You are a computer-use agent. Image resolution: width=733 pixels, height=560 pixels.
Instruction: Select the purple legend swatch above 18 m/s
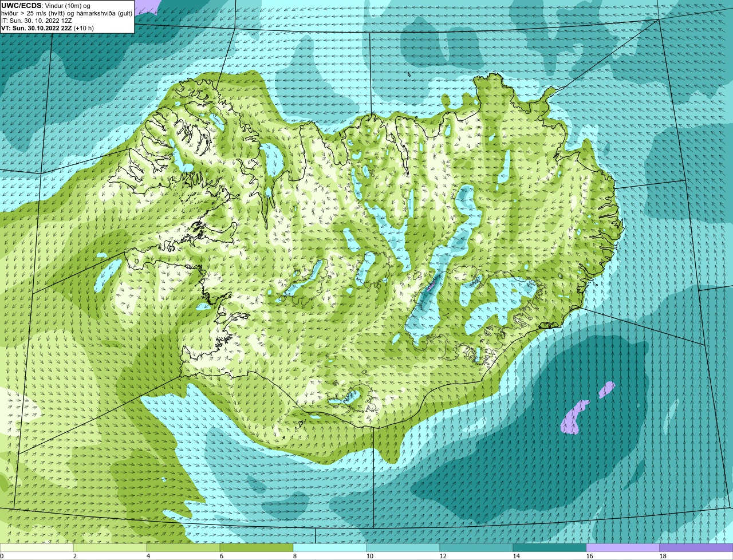pyautogui.click(x=696, y=547)
